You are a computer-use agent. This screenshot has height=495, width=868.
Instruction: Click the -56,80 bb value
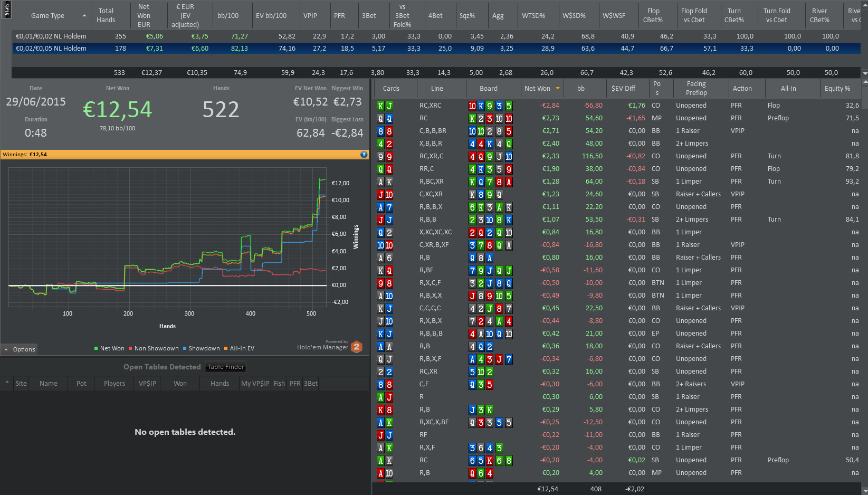click(x=593, y=106)
